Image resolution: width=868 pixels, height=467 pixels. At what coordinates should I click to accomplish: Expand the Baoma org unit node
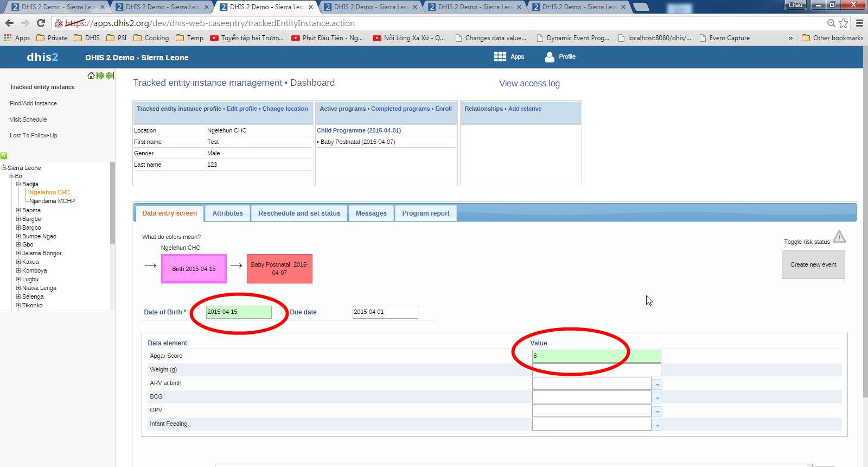(x=18, y=210)
